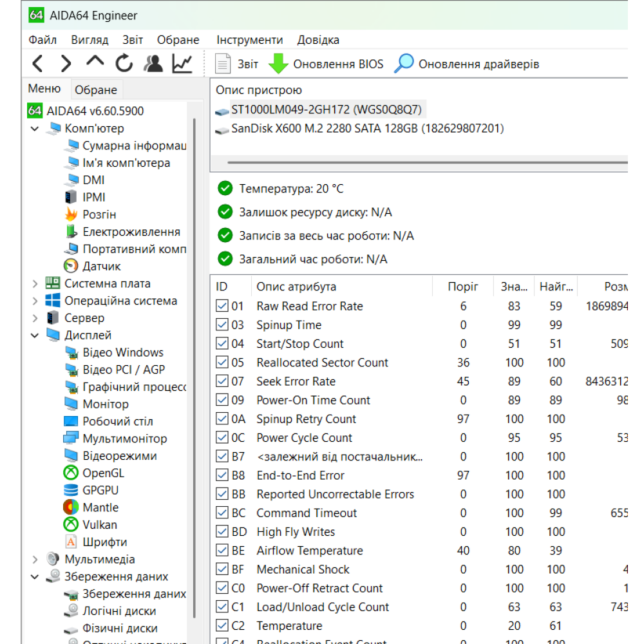Viewport: 644px width, 644px height.
Task: Uncheck the Spinup Retry Count attribute
Action: tap(222, 419)
